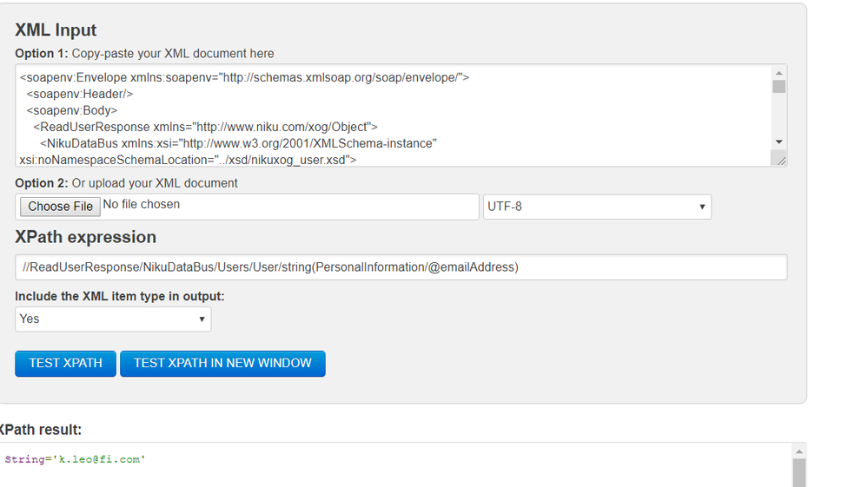The height and width of the screenshot is (487, 868).
Task: Place cursor on the soapenv:Body line
Action: [x=72, y=110]
